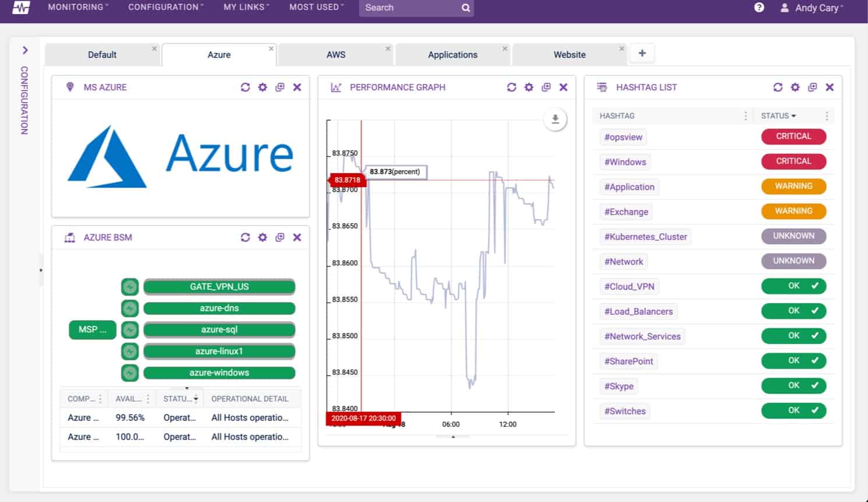This screenshot has height=502, width=868.
Task: Clone the Hashtag List dashlet
Action: (813, 87)
